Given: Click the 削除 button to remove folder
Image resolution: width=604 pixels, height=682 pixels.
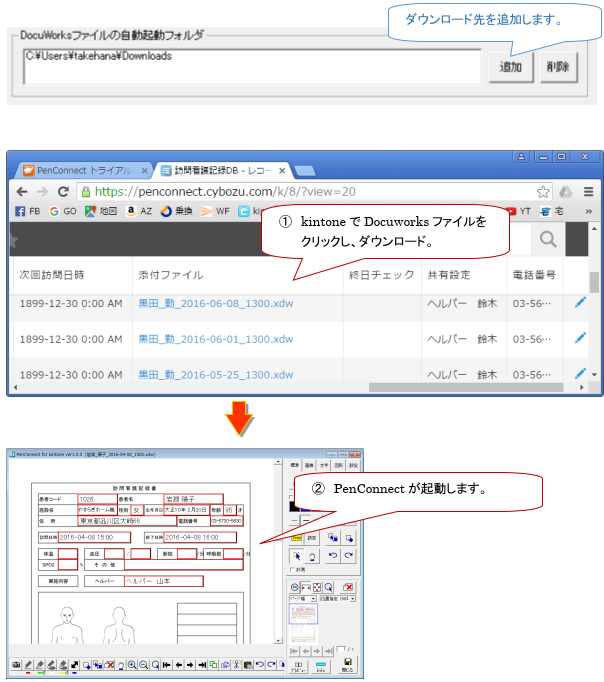Looking at the screenshot, I should (558, 67).
